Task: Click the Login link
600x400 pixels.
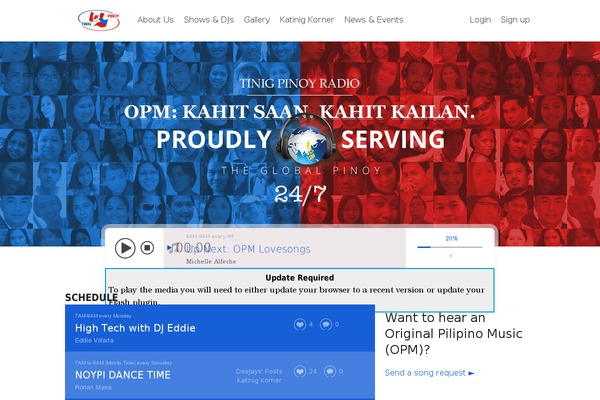Action: pos(480,20)
